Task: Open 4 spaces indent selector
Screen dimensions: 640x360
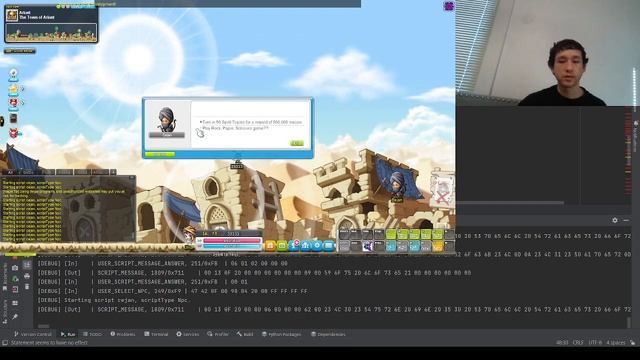Action: [616, 342]
